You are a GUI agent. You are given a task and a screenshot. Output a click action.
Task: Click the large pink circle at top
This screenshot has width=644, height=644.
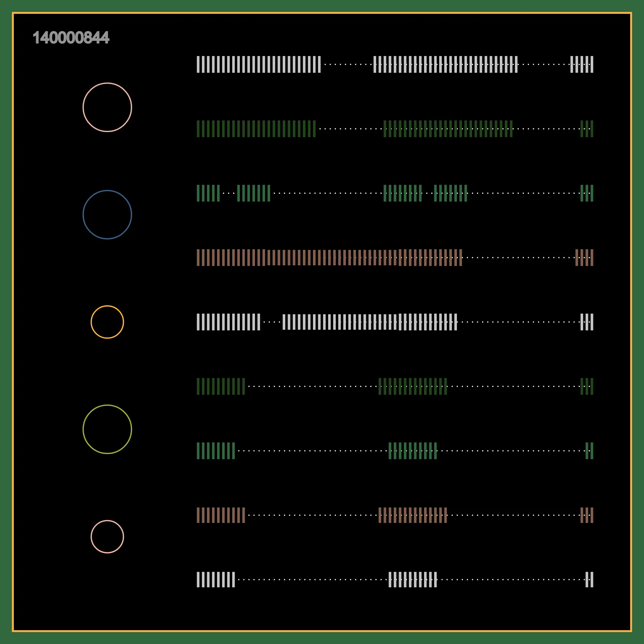tap(107, 107)
